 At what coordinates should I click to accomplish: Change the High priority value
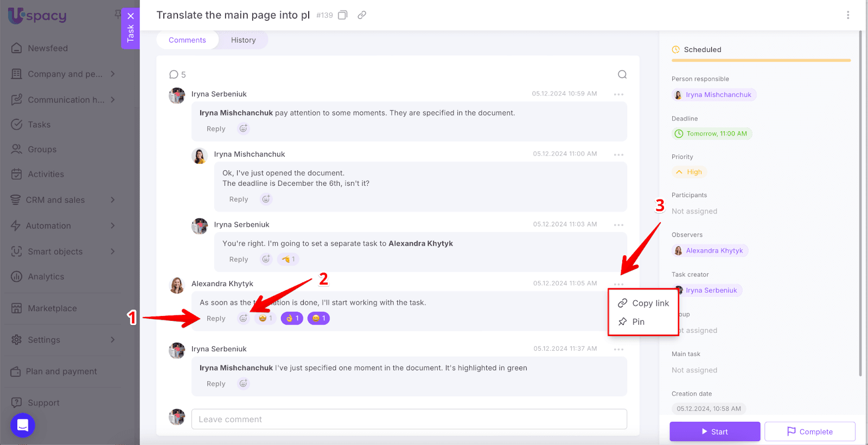pos(690,172)
